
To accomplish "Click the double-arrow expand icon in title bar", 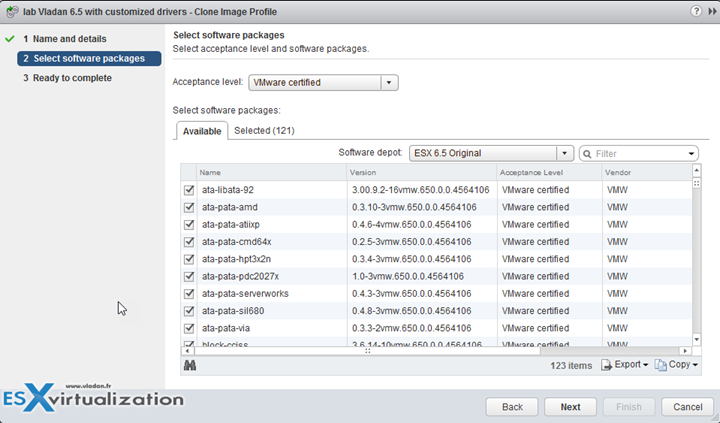I will pos(712,11).
